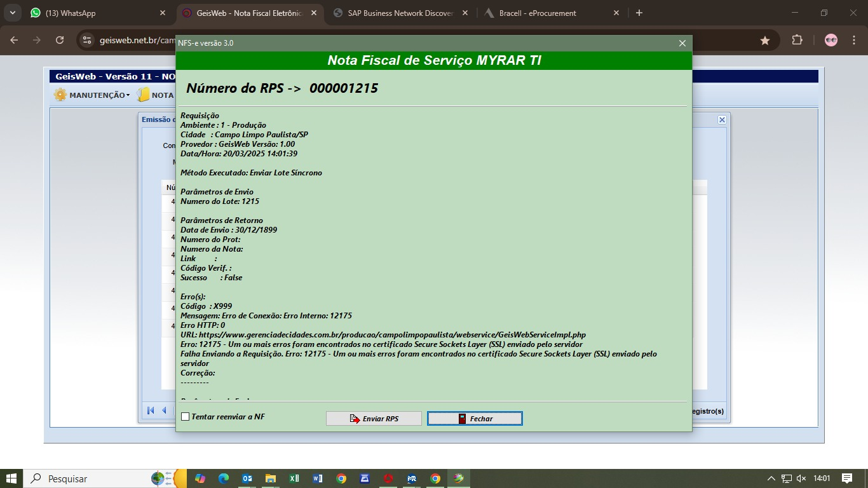Click the 'Erro HTTP: 0' line

[x=203, y=325]
